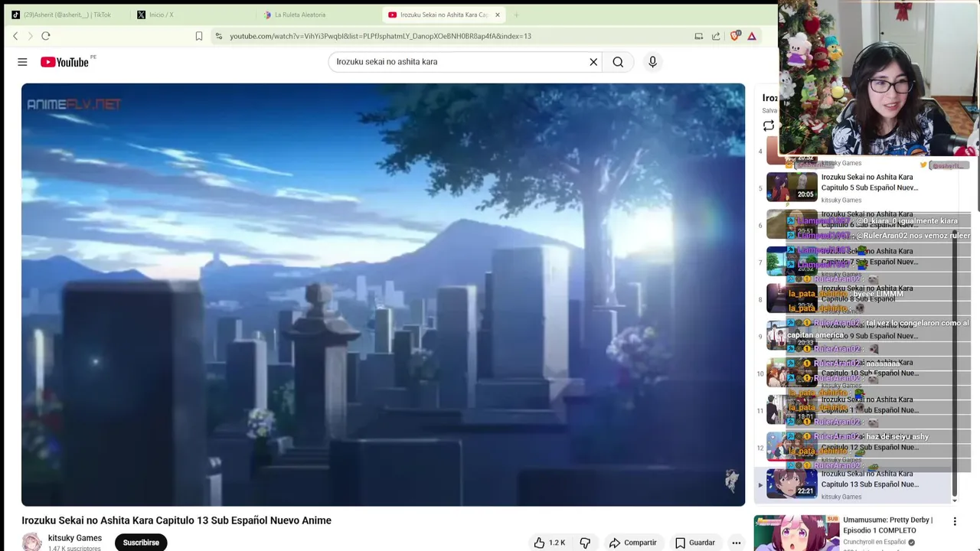The width and height of the screenshot is (980, 551).
Task: Open the YouTube hamburger guide menu
Action: pos(22,62)
